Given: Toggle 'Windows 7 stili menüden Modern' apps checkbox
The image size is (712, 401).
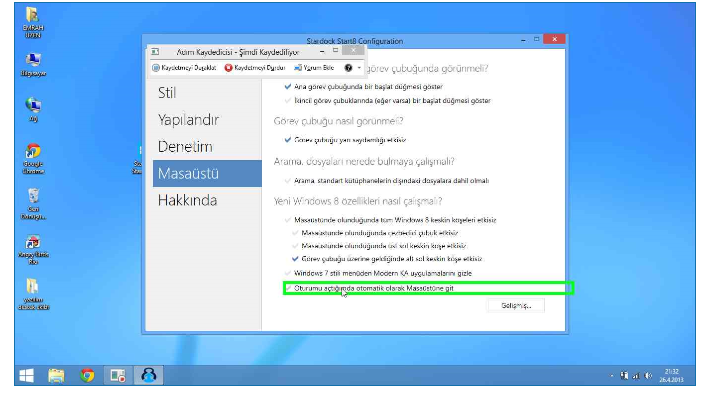Looking at the screenshot, I should click(x=287, y=273).
